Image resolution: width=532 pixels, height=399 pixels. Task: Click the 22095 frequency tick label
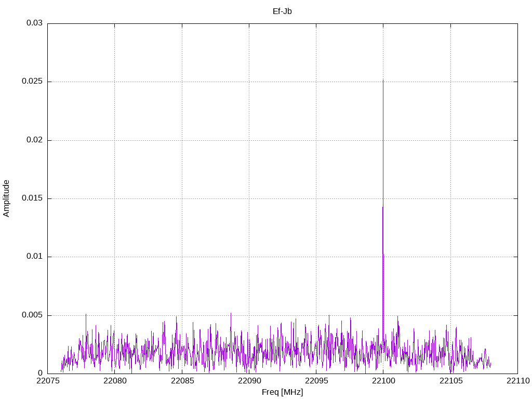pos(316,381)
